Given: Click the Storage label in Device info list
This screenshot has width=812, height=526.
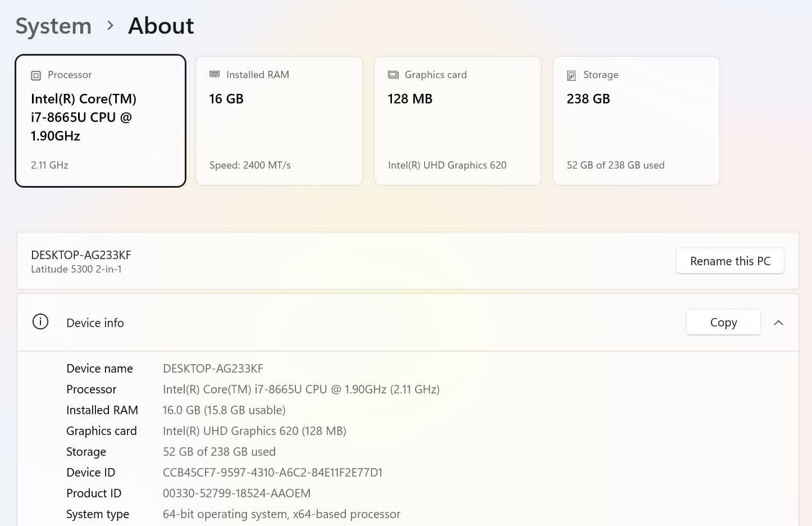Looking at the screenshot, I should [86, 452].
